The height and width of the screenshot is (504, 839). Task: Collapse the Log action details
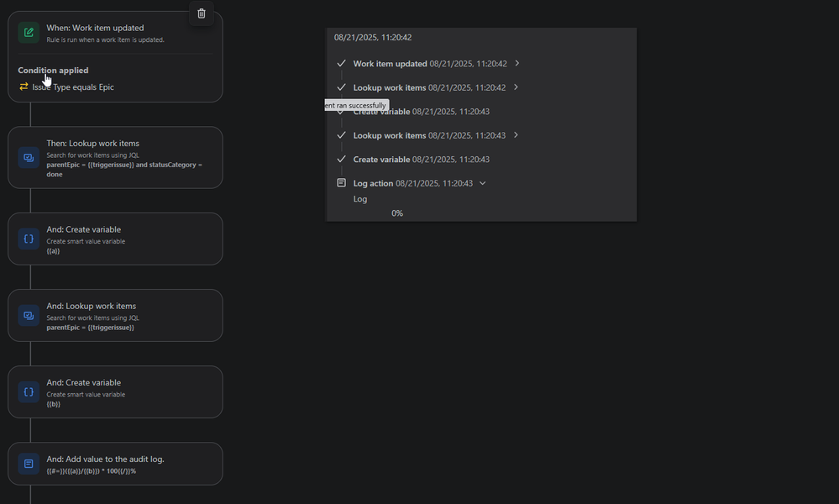[482, 182]
